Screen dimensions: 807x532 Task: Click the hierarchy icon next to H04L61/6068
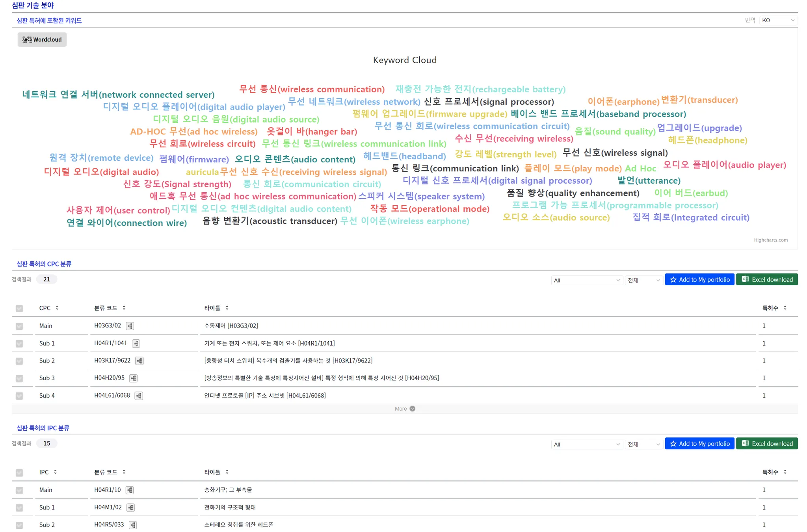[139, 396]
